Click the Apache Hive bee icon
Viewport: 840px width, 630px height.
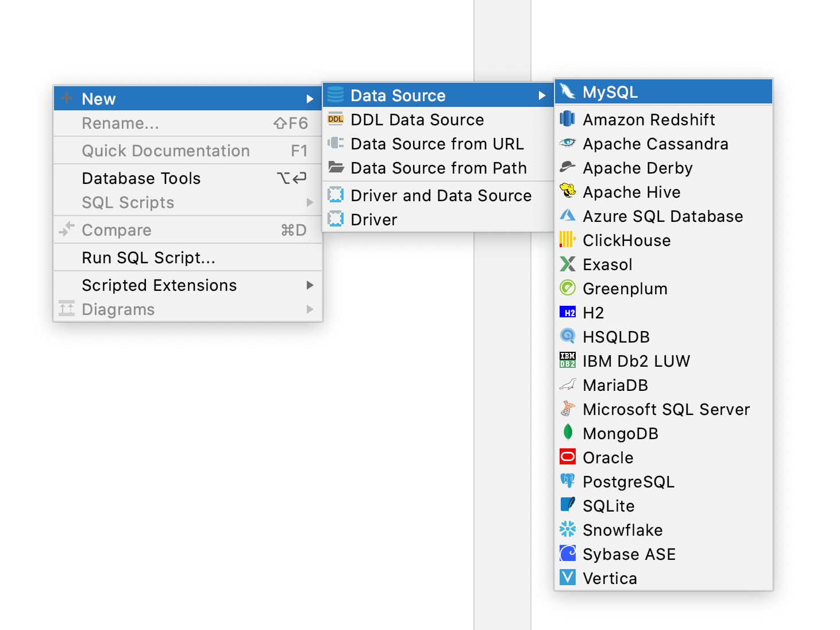coord(568,191)
